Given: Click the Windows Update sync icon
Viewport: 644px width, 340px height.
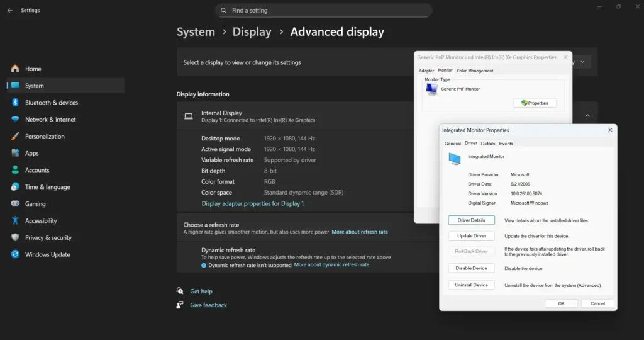Looking at the screenshot, I should click(x=15, y=255).
